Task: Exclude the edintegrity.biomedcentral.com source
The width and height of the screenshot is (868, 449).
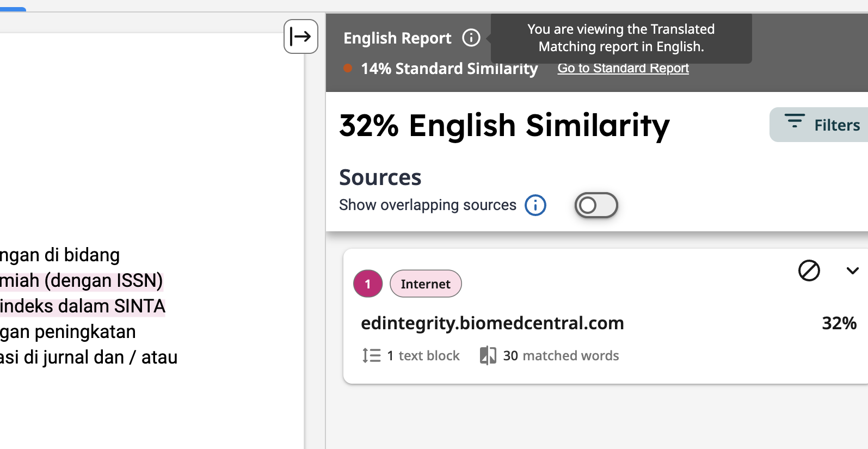Action: point(809,270)
